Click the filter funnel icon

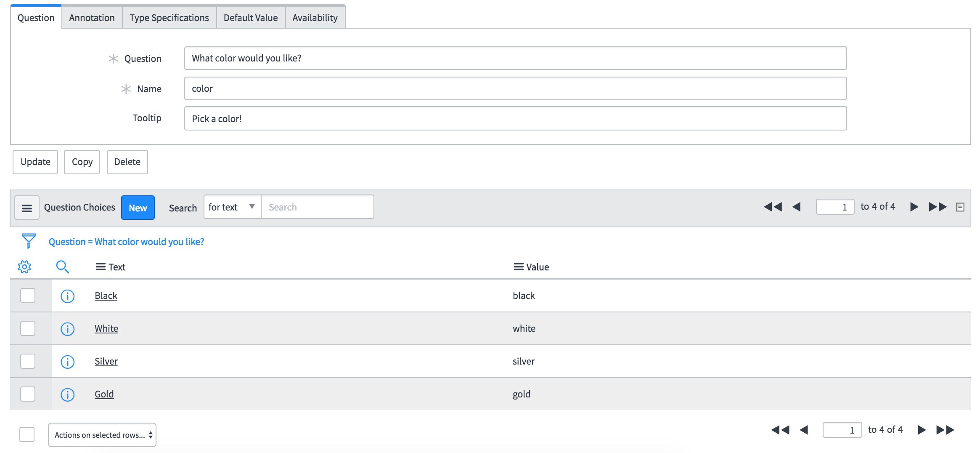click(28, 241)
